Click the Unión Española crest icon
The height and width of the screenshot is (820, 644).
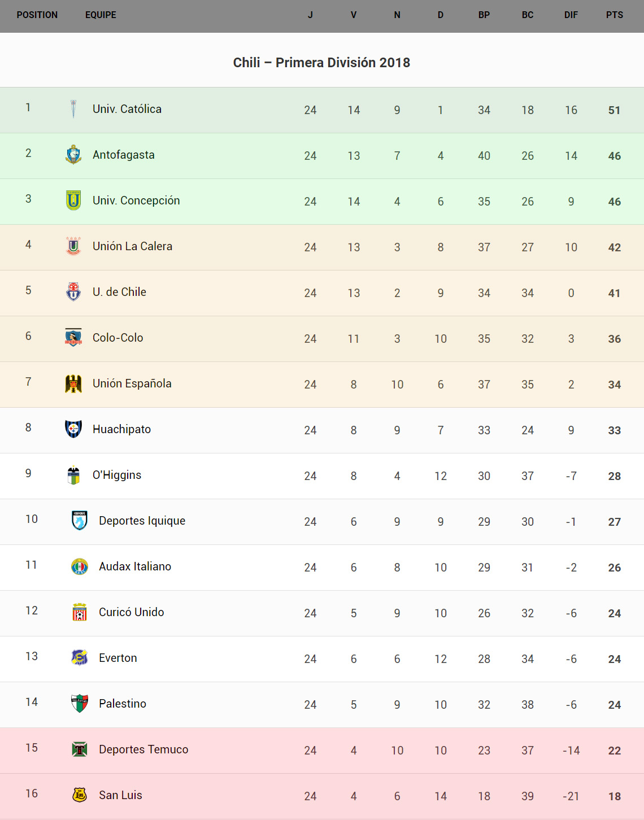tap(73, 383)
